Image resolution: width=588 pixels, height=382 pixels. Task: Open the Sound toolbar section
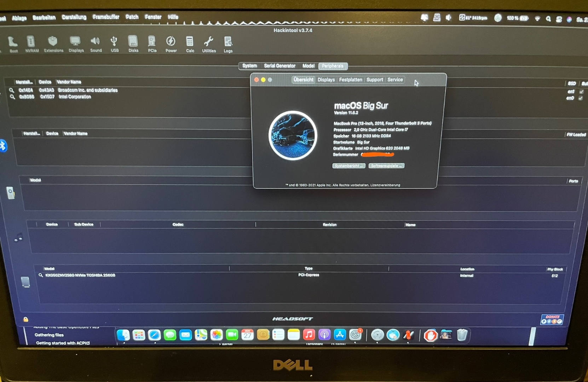[96, 45]
